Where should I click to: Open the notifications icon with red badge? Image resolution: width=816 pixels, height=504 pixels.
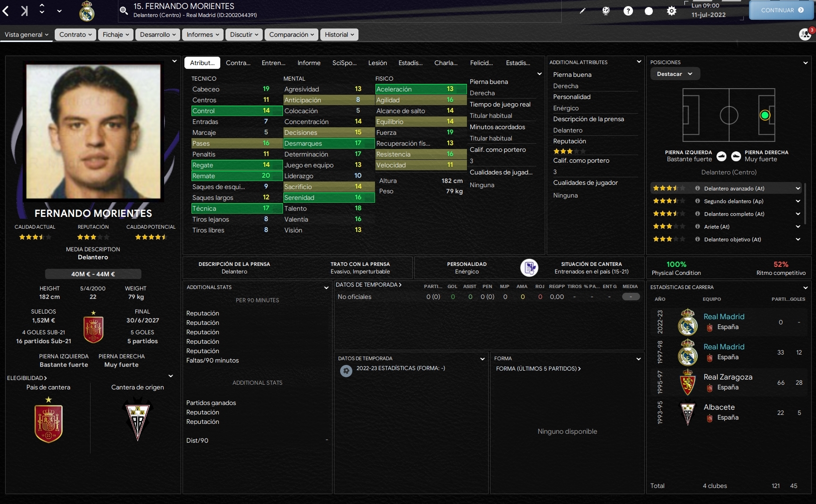coord(805,34)
